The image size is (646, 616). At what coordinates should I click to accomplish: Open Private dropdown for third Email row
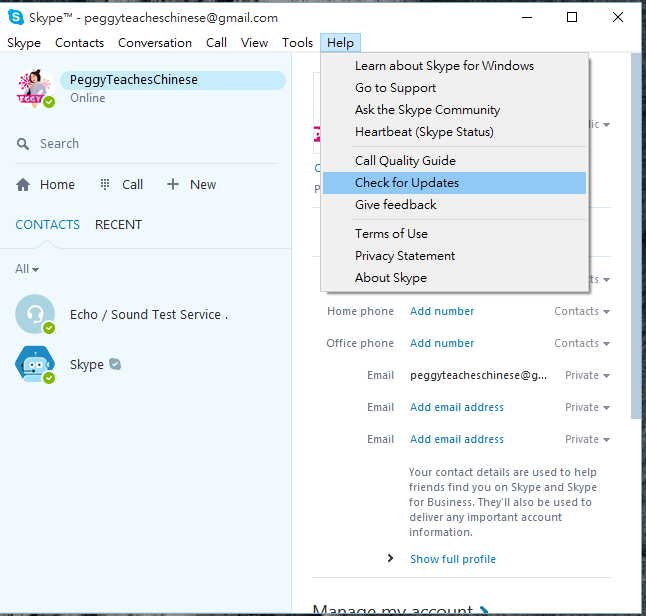(x=587, y=440)
